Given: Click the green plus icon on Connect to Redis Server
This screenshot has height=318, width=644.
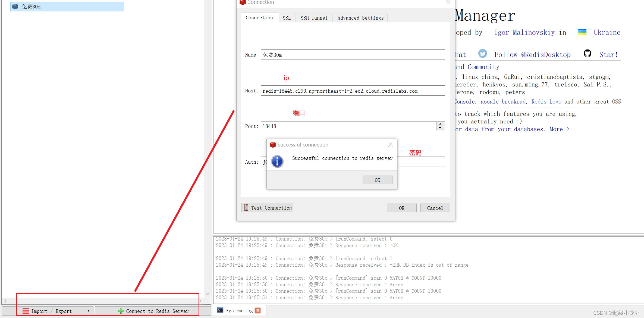Looking at the screenshot, I should pyautogui.click(x=121, y=311).
